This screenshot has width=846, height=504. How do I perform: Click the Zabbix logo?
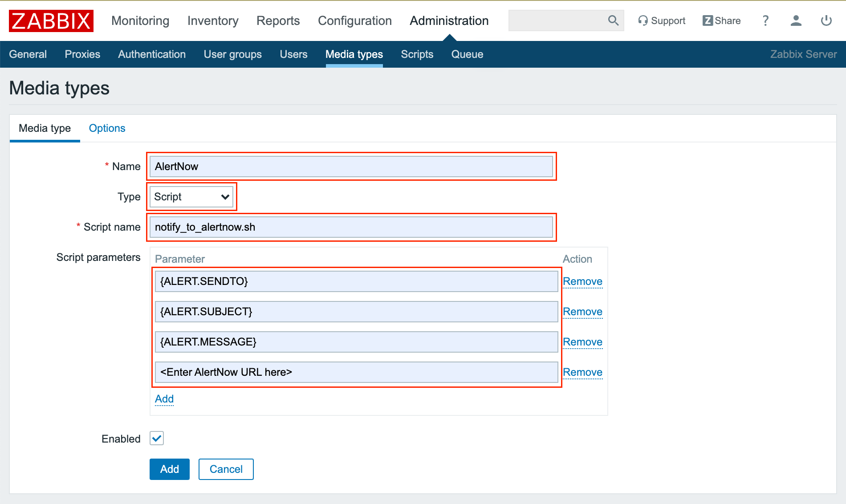51,21
